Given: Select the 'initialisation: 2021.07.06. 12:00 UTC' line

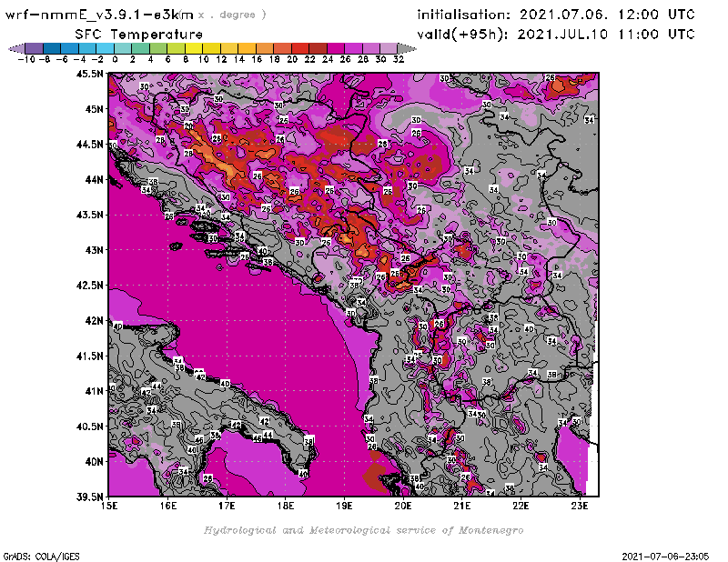Looking at the screenshot, I should pyautogui.click(x=556, y=15).
